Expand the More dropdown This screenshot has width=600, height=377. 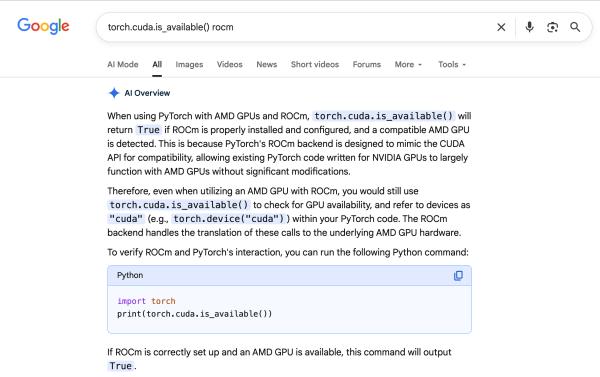408,64
